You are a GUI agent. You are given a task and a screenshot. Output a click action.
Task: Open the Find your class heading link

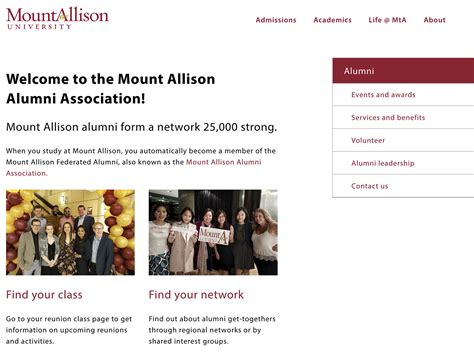pyautogui.click(x=44, y=295)
